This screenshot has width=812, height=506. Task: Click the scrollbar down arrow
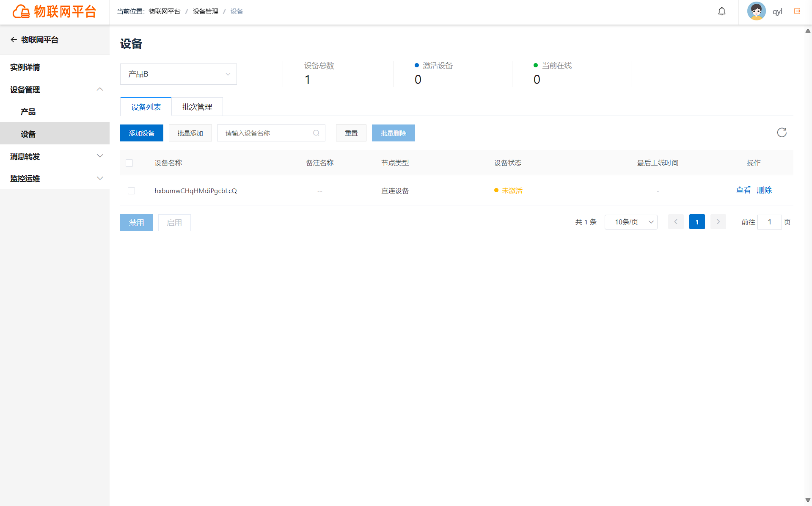(x=808, y=500)
